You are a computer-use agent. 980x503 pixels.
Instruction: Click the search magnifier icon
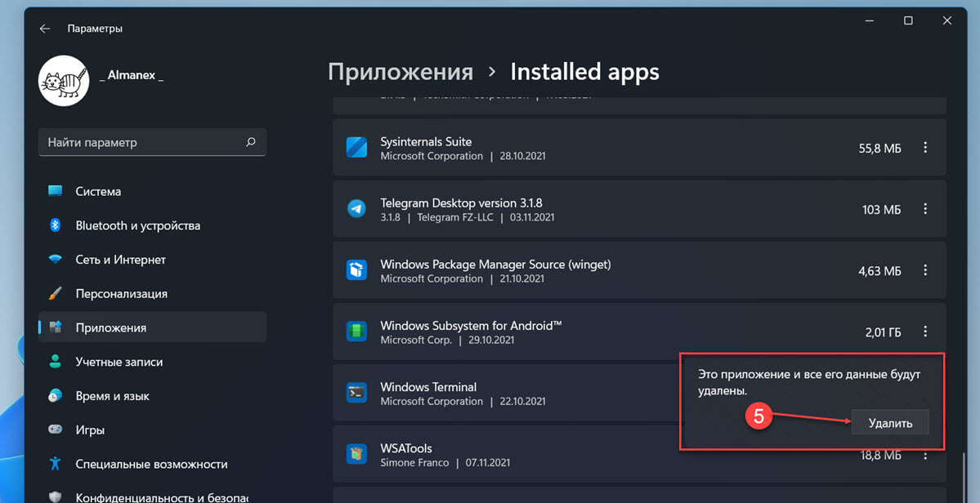(x=251, y=142)
